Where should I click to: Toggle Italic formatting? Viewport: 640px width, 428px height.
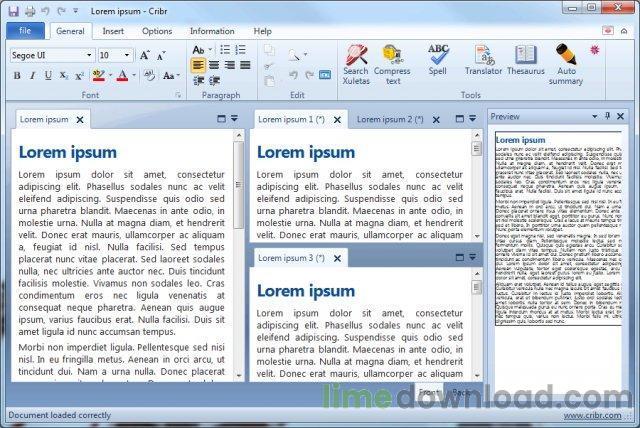(x=33, y=75)
